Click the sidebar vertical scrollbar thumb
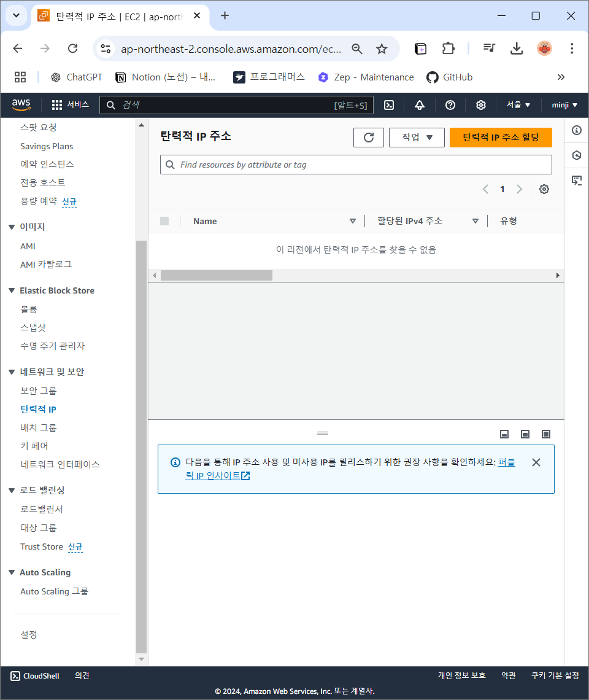This screenshot has width=589, height=700. coord(142,446)
